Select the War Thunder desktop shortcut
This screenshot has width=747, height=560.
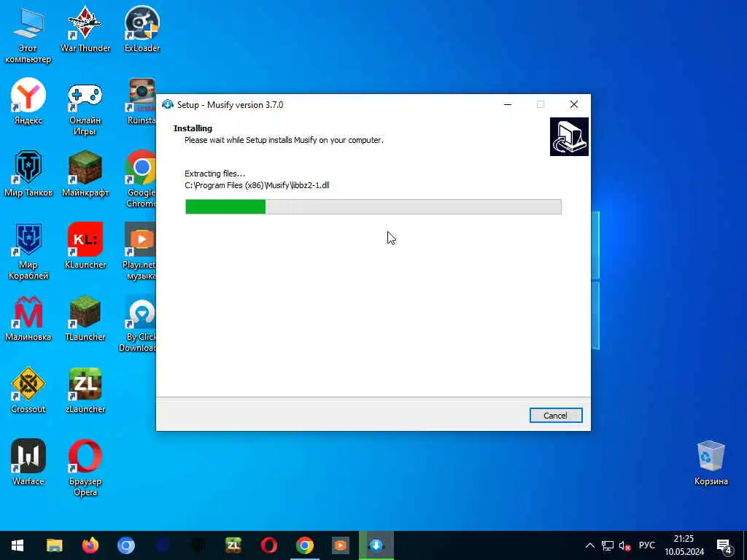pos(85,29)
